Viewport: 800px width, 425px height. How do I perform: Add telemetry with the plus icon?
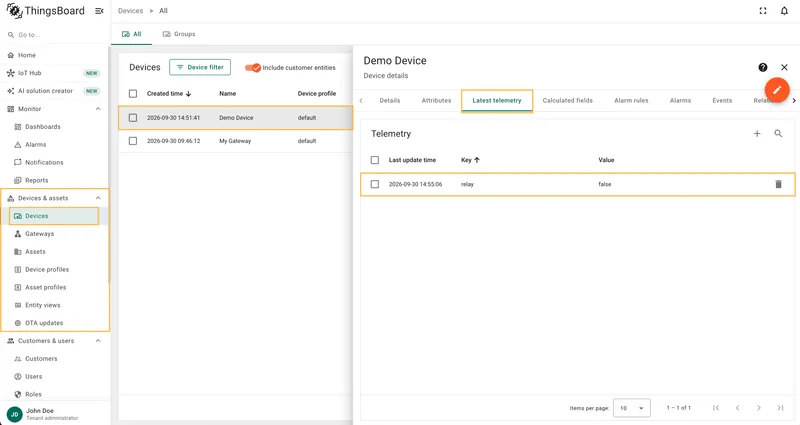[757, 134]
